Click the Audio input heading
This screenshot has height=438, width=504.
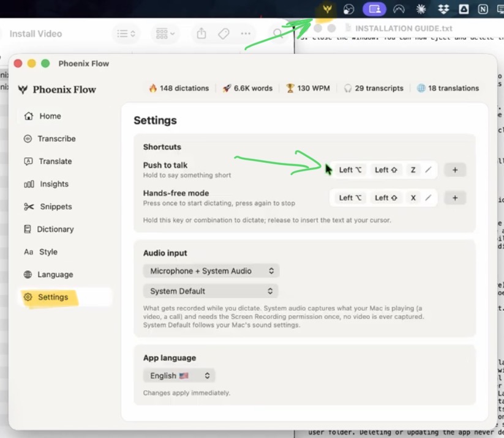pos(165,253)
